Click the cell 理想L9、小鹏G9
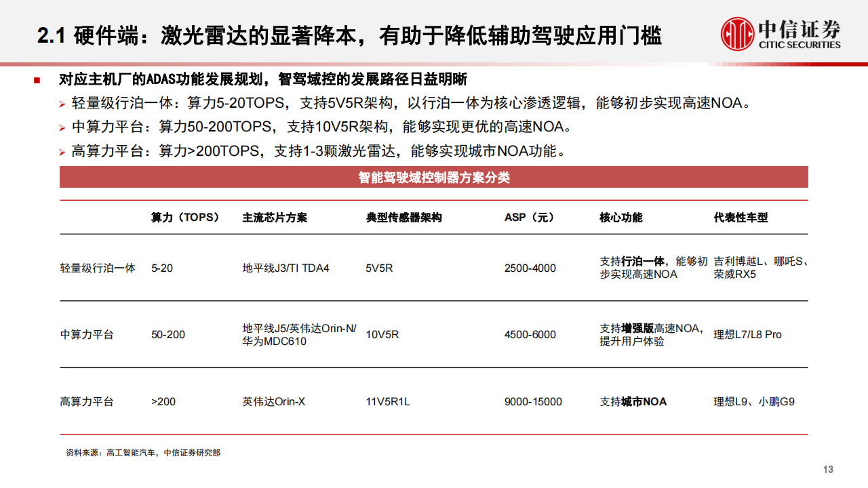This screenshot has width=868, height=488. click(754, 401)
